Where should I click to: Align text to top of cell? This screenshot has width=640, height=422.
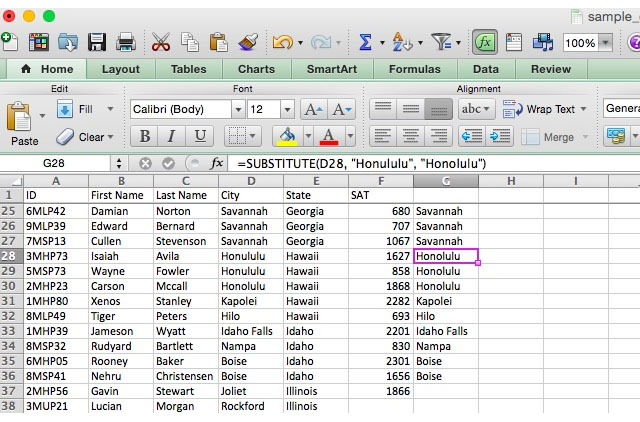(383, 109)
